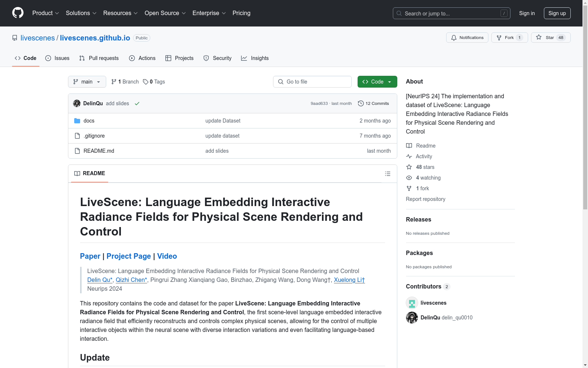Click the green commit status checkmark
The image size is (588, 368).
tap(137, 103)
